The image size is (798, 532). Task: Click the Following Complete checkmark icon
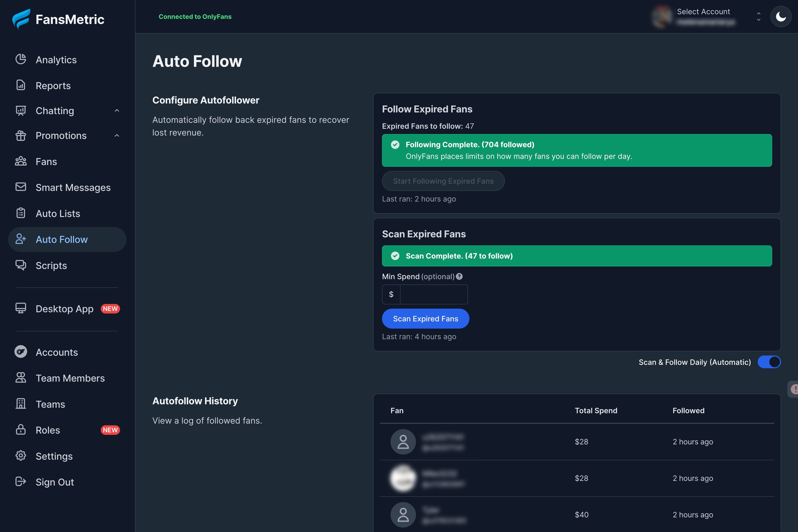tap(395, 145)
